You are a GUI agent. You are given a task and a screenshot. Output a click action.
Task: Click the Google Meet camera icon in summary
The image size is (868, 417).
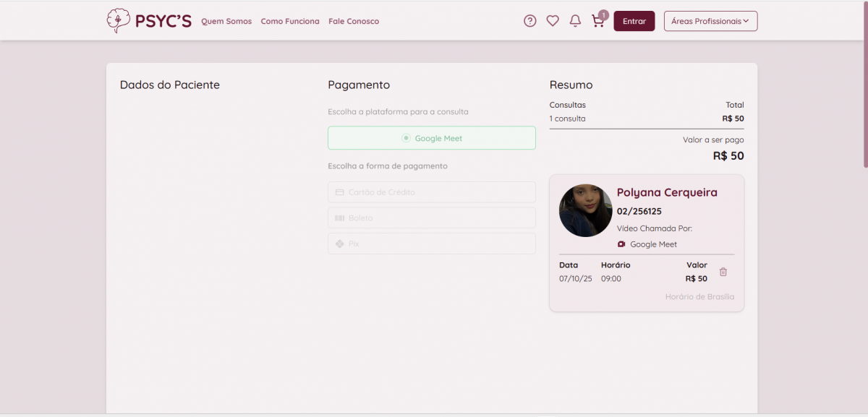point(621,244)
